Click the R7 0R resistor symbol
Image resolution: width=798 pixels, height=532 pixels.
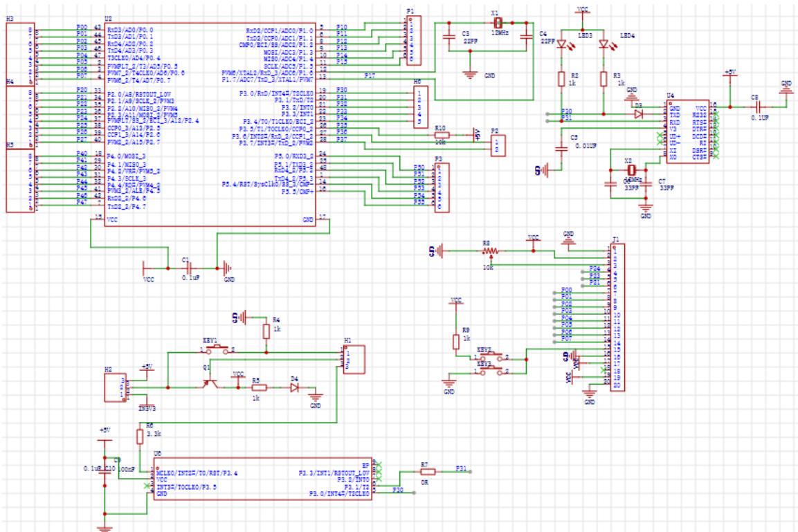coord(427,473)
